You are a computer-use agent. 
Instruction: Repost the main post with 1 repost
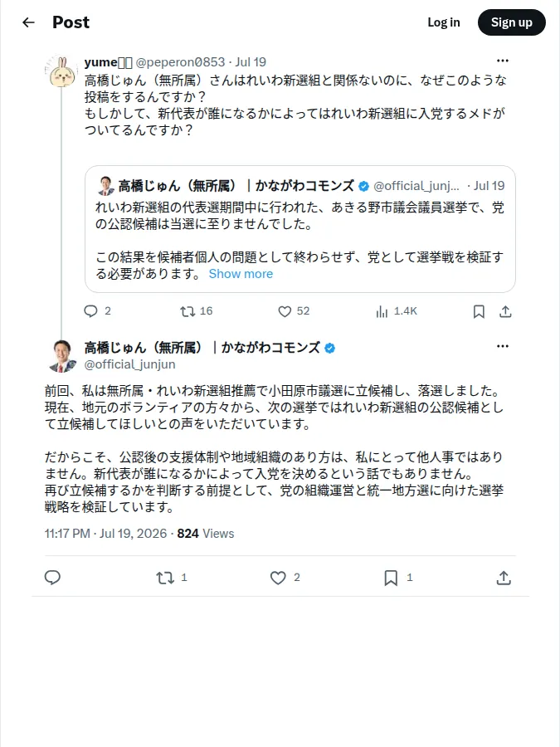pos(165,578)
